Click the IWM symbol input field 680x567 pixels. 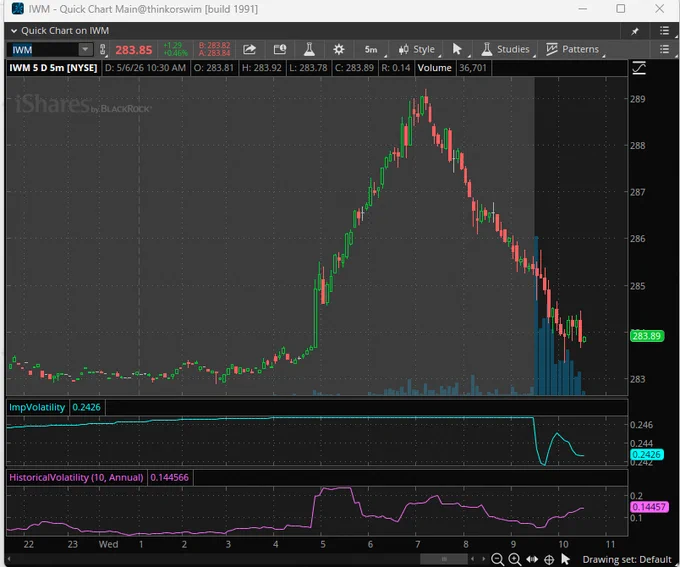pyautogui.click(x=43, y=50)
